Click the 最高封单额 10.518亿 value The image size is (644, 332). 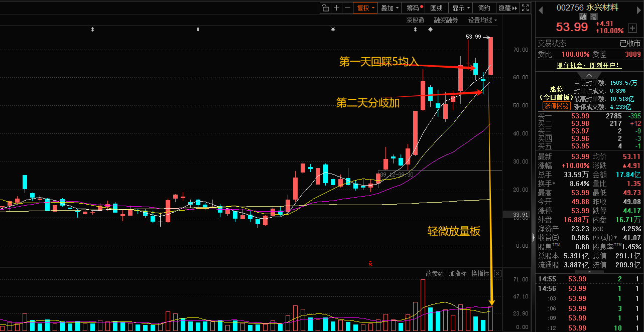point(621,99)
